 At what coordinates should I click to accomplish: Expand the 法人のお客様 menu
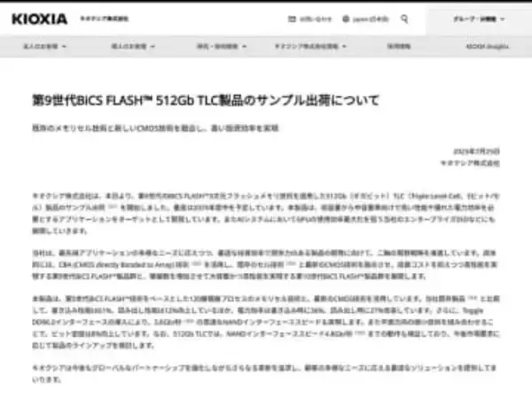tap(44, 46)
